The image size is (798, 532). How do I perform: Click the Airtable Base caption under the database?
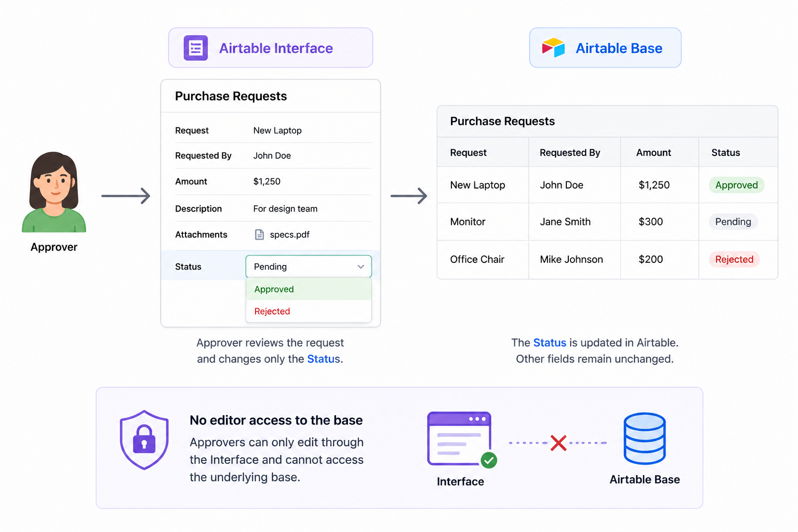645,480
